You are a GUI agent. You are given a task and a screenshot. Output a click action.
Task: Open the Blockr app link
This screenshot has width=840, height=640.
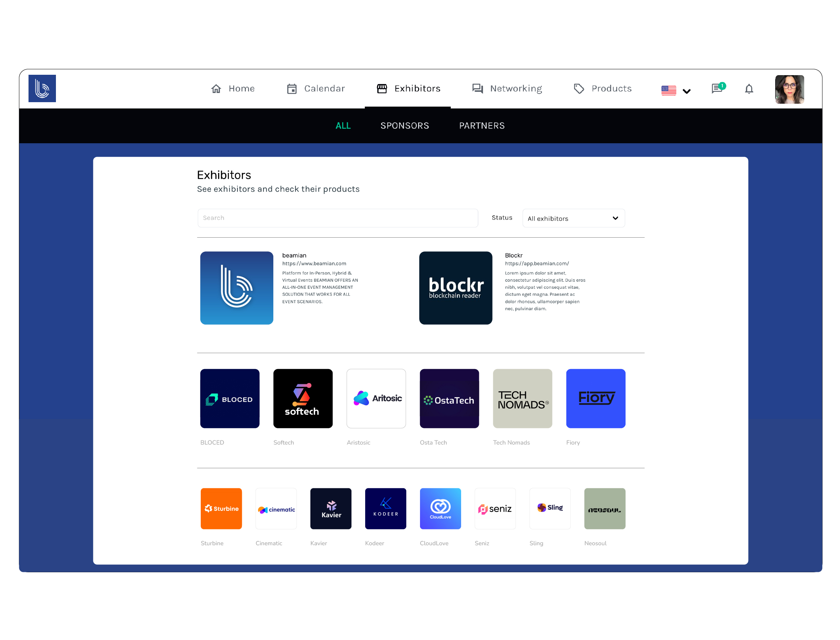(536, 263)
